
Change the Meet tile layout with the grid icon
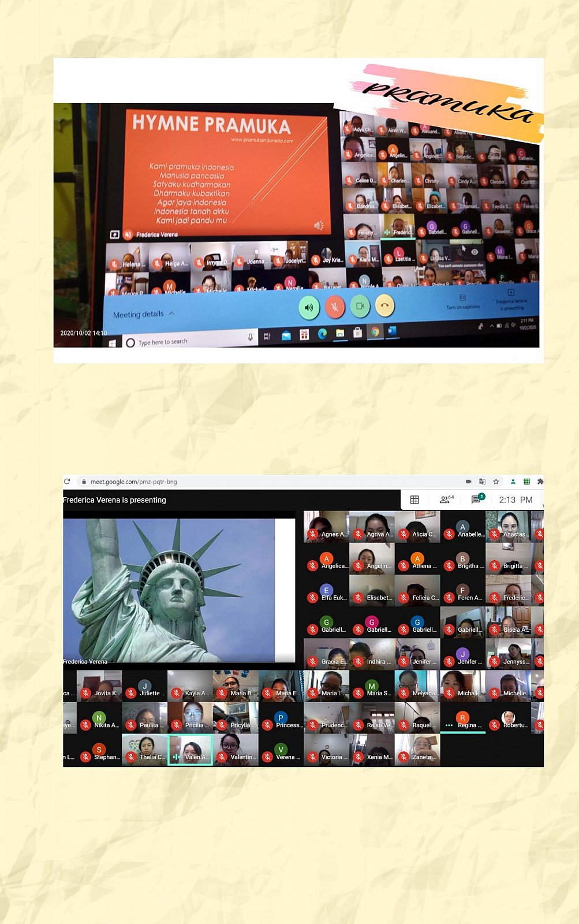coord(414,500)
